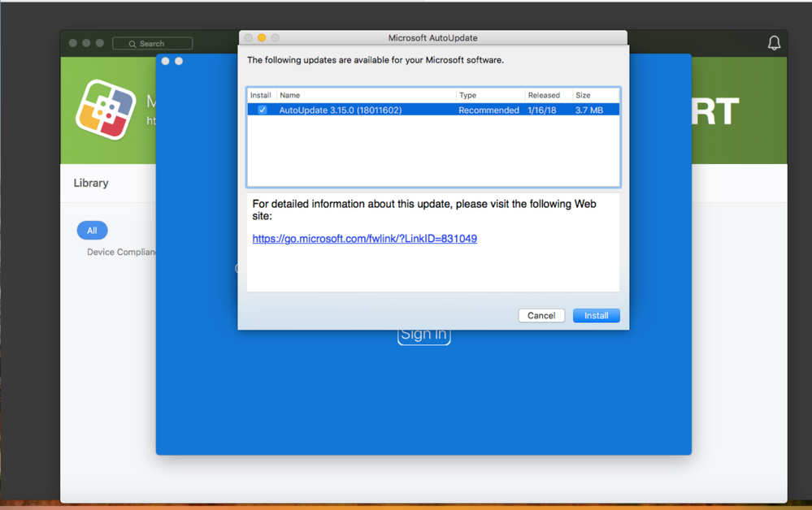Image resolution: width=812 pixels, height=510 pixels.
Task: Click the search magnifier icon
Action: tap(132, 44)
